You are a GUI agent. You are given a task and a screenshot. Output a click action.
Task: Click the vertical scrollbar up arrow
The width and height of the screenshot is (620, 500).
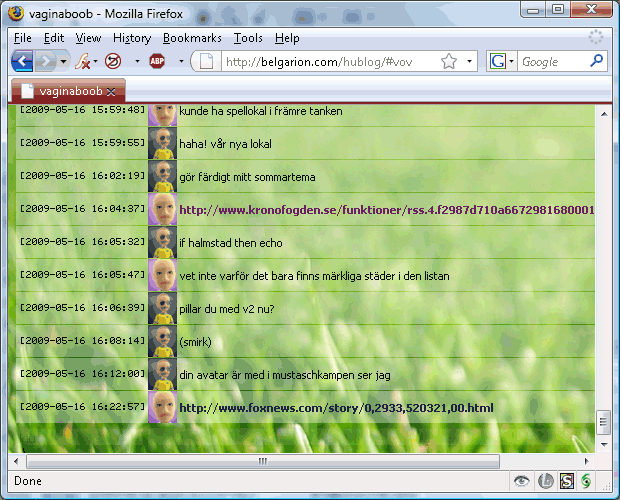coord(604,114)
